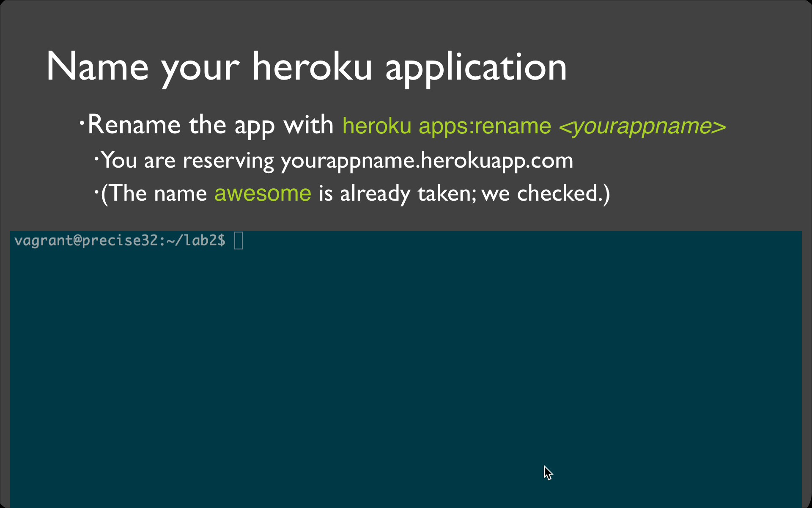This screenshot has width=812, height=508.
Task: Select the italic '<yourappname>' placeholder text
Action: [x=642, y=126]
